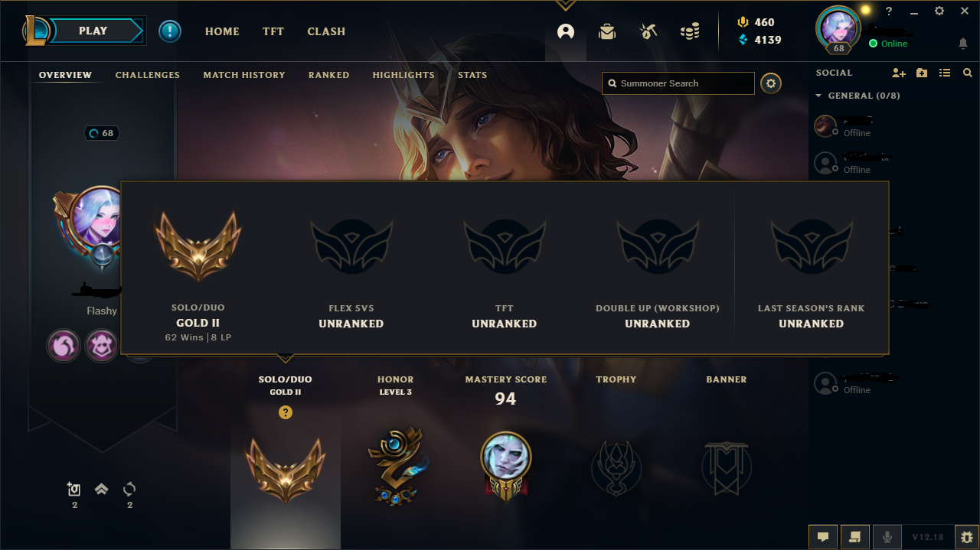Open the profile icon in top navigation
Viewport: 980px width, 550px height.
566,31
